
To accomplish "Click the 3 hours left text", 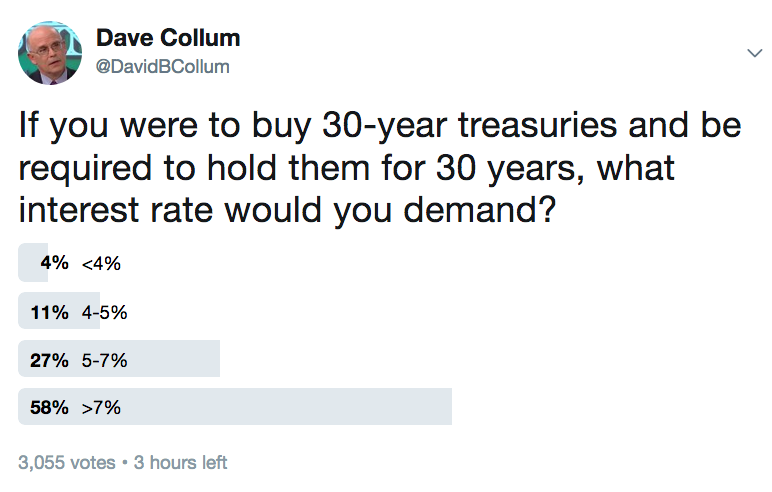I will pos(180,462).
